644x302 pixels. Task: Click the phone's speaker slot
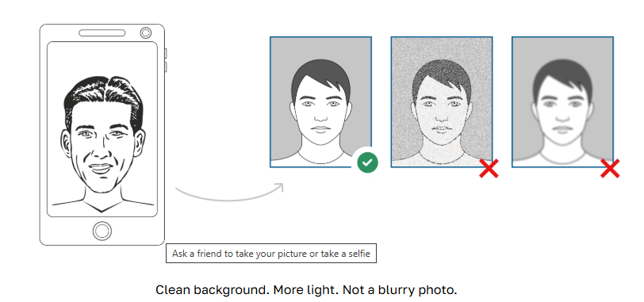click(102, 32)
